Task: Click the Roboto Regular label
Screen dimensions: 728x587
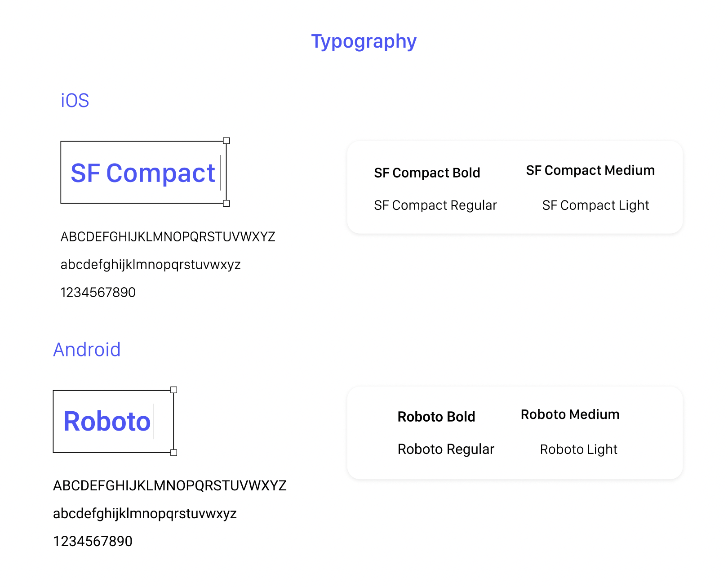Action: tap(446, 449)
